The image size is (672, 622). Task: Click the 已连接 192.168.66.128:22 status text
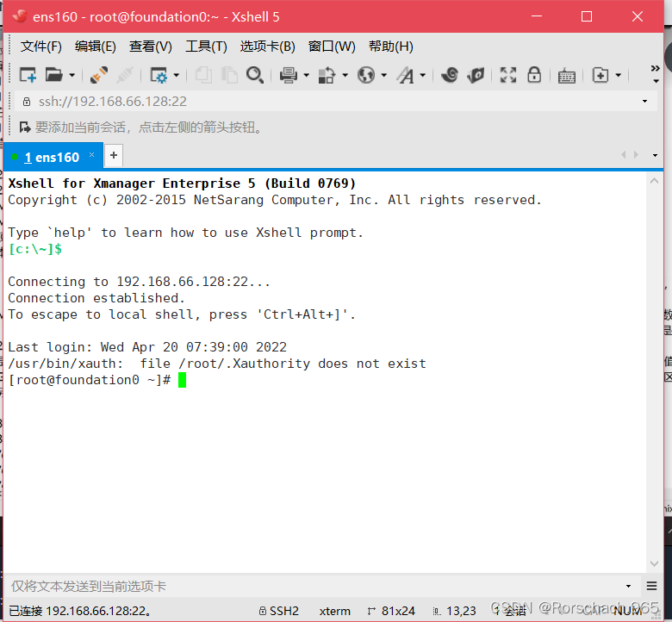tap(80, 611)
